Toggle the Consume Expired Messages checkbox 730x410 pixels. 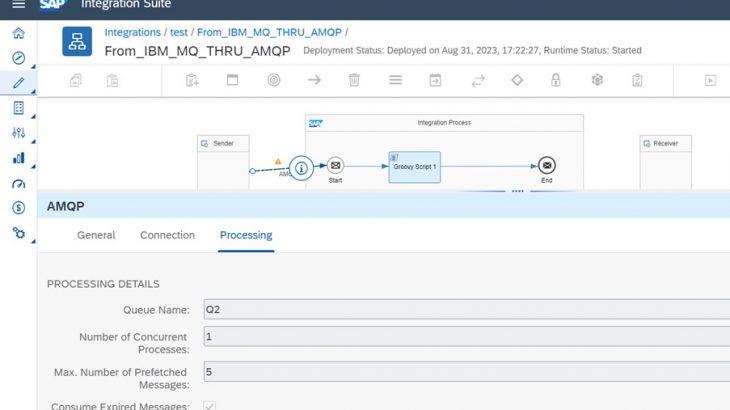210,405
